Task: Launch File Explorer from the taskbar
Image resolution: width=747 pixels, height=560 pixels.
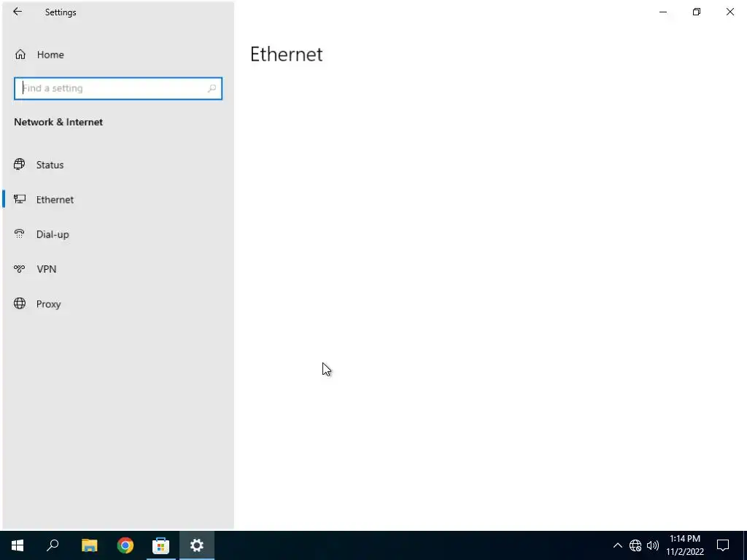Action: coord(89,545)
